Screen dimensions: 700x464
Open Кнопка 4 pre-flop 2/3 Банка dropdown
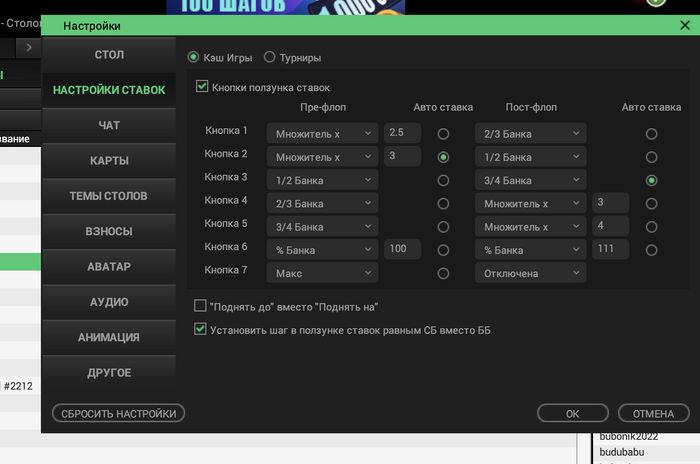click(322, 203)
